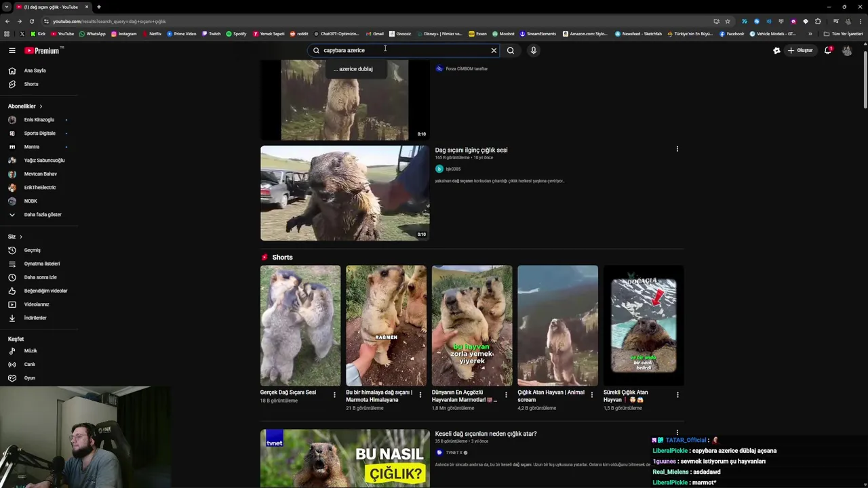Open options for 'Dünyanın En Açgözlü Hayvanları' short
The image size is (868, 488).
coord(506,394)
